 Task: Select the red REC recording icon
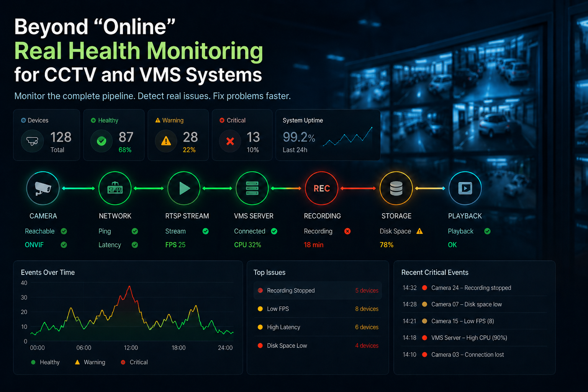[322, 188]
